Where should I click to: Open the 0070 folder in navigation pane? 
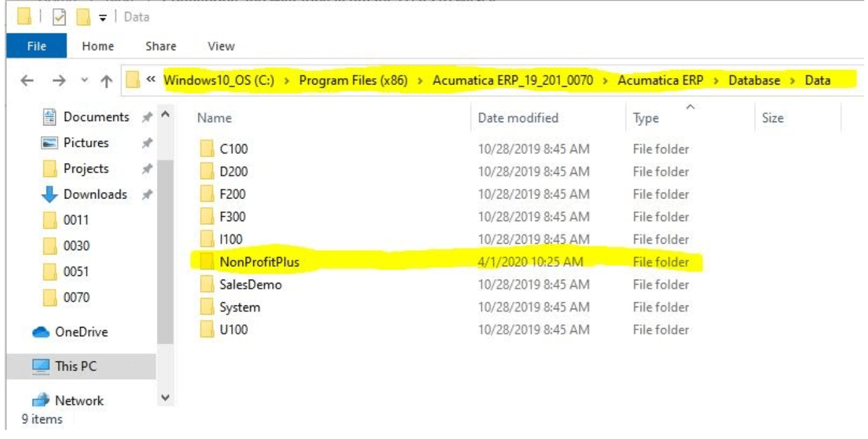pos(76,297)
